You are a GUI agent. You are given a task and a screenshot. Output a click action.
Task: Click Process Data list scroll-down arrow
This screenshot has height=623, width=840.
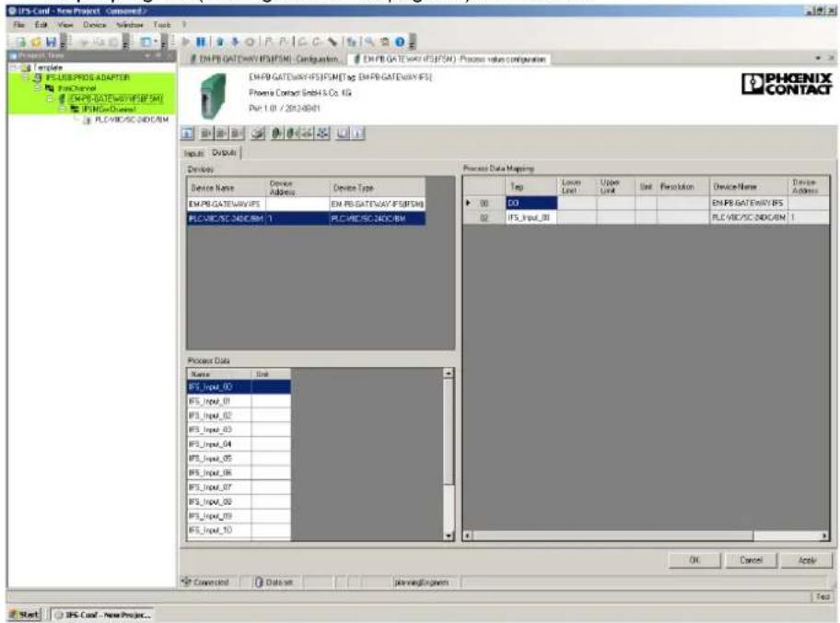449,535
